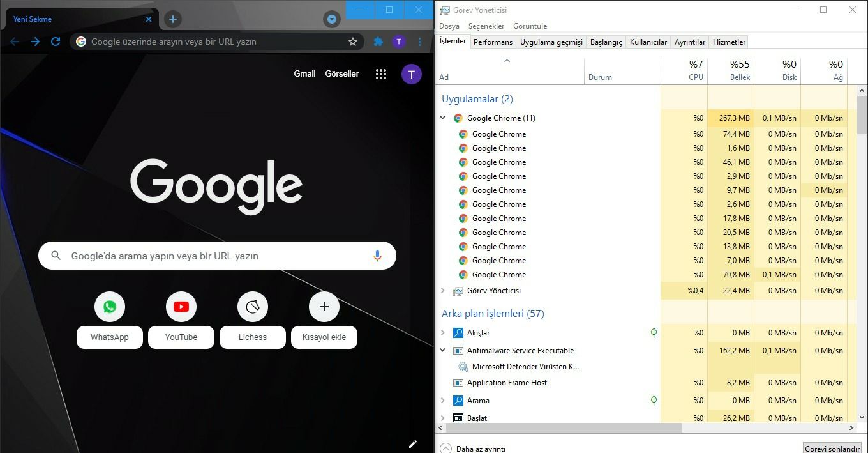Click the Durum column header
This screenshot has width=868, height=453.
(622, 71)
